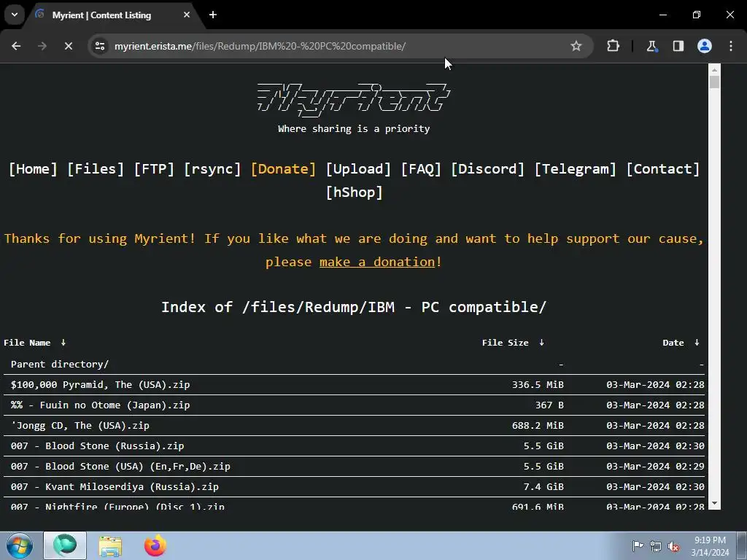Download 007 - Blood Stone (Russia).zip

(x=97, y=446)
